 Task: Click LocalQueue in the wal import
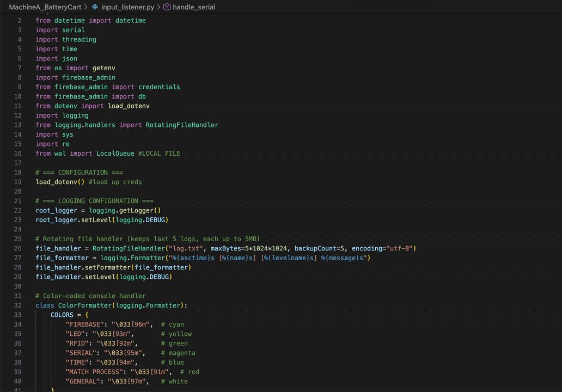[115, 154]
